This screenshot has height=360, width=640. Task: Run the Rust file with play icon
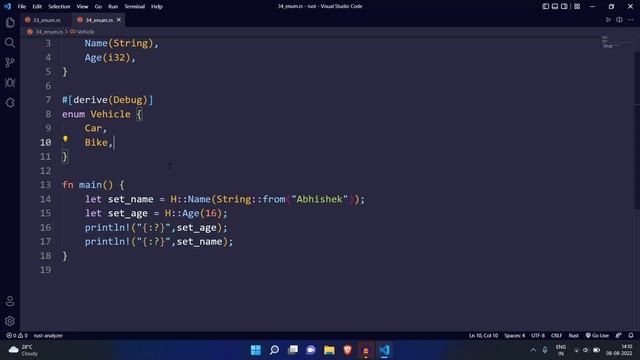pyautogui.click(x=608, y=20)
